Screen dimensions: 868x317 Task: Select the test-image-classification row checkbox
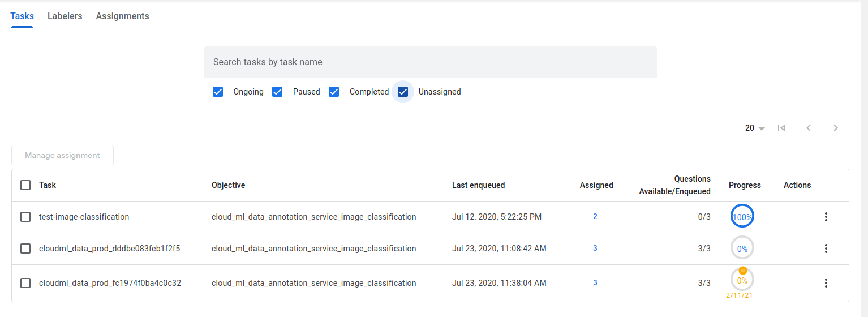(25, 217)
